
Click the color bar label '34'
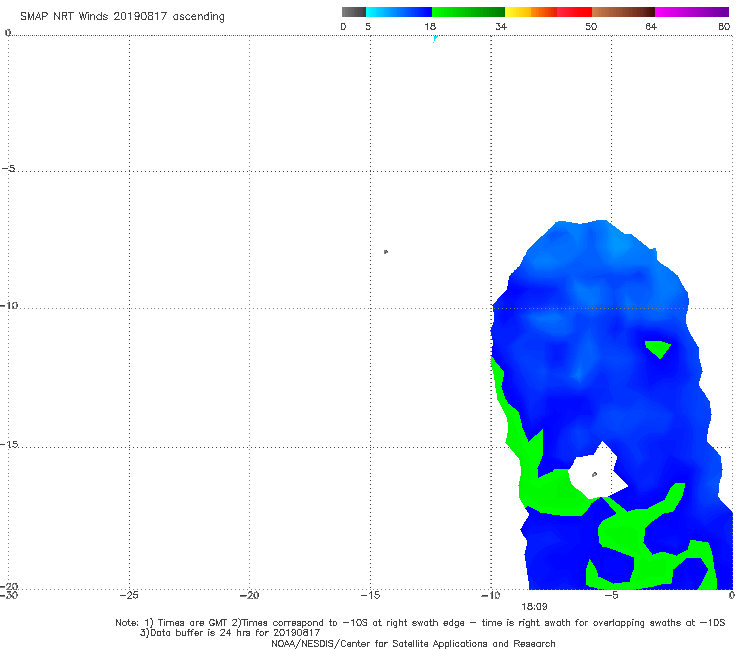click(x=501, y=26)
